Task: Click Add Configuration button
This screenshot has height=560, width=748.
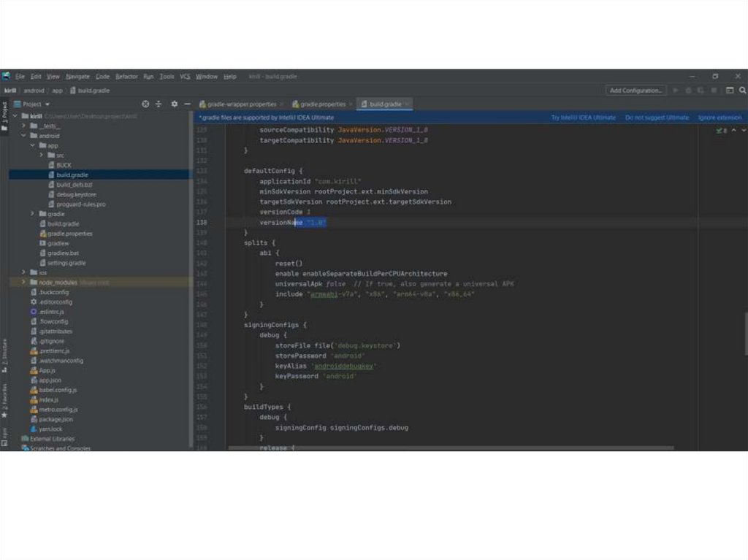Action: 636,90
